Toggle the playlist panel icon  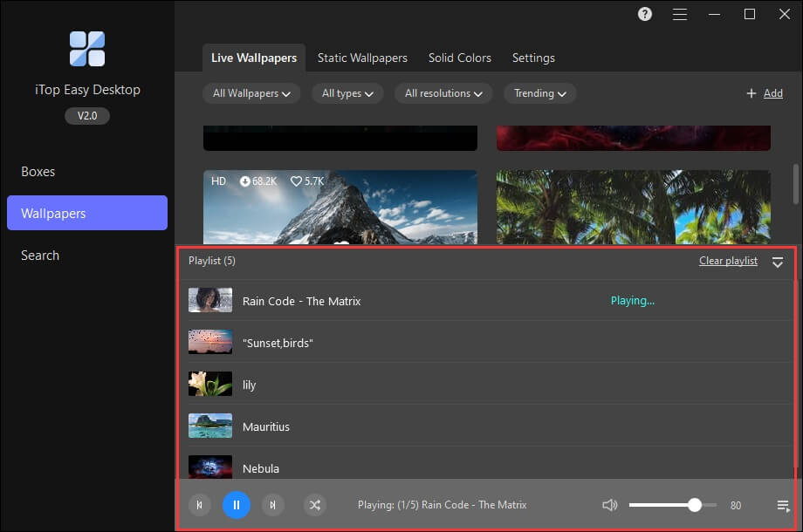(783, 506)
